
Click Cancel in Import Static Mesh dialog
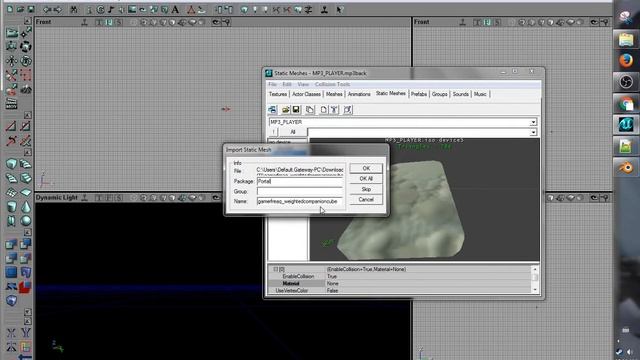point(366,200)
